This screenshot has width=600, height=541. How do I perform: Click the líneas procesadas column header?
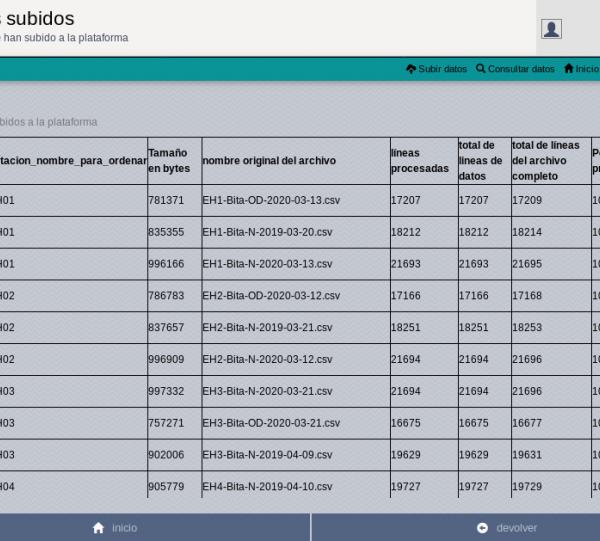[419, 160]
